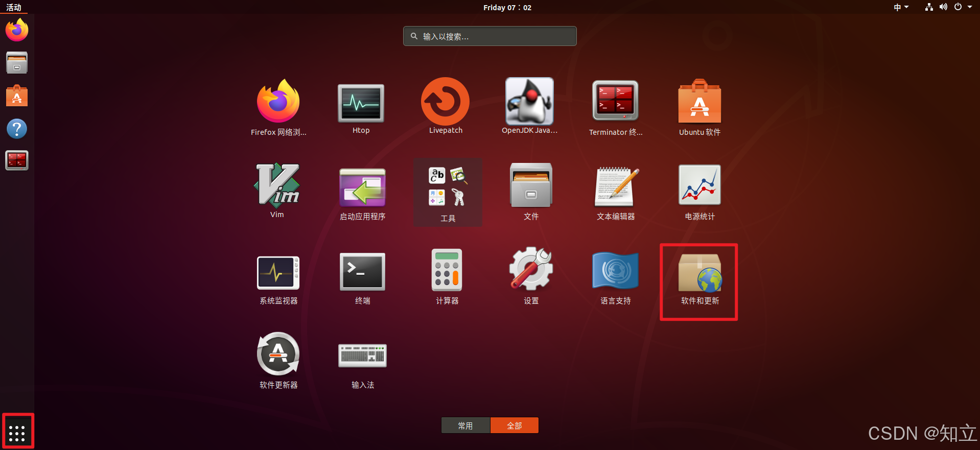This screenshot has height=450, width=980.
Task: Open Ubuntu Software in the dock
Action: coord(17,96)
